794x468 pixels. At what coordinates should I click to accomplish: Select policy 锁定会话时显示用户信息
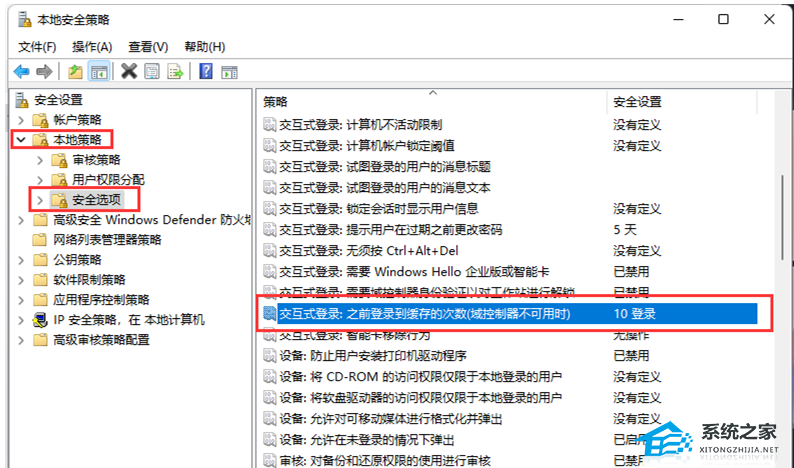[379, 209]
